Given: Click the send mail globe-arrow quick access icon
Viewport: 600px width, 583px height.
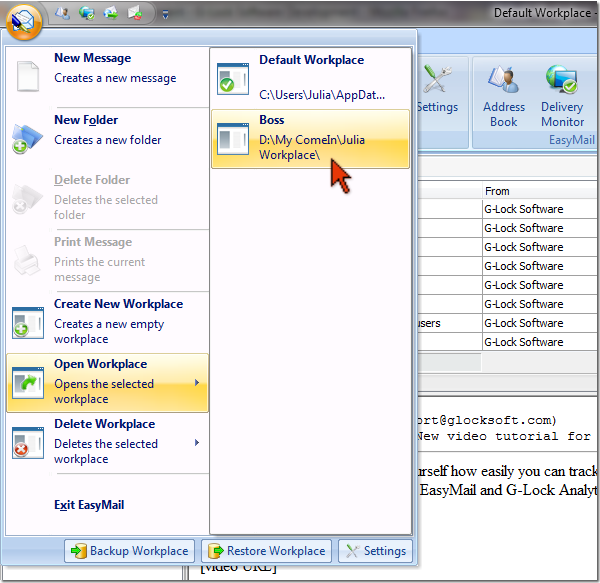Looking at the screenshot, I should [111, 13].
